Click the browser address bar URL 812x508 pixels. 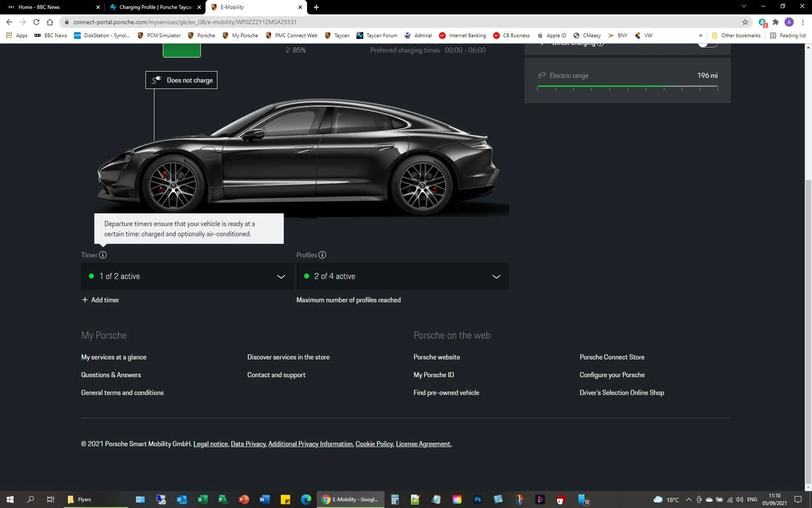185,22
